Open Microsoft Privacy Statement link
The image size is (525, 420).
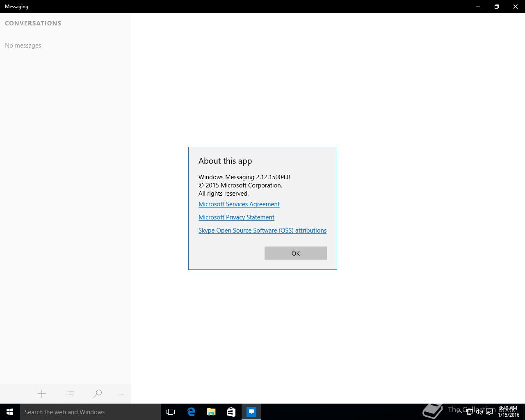236,217
